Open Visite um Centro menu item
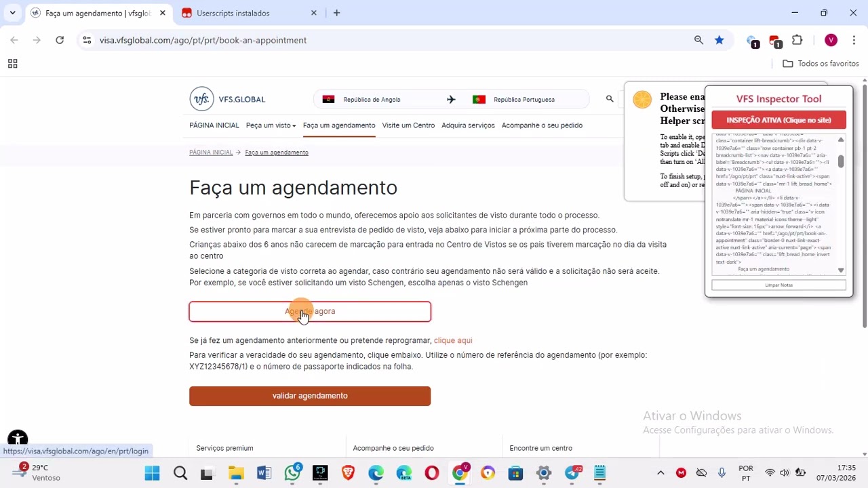Image resolution: width=868 pixels, height=488 pixels. 408,125
